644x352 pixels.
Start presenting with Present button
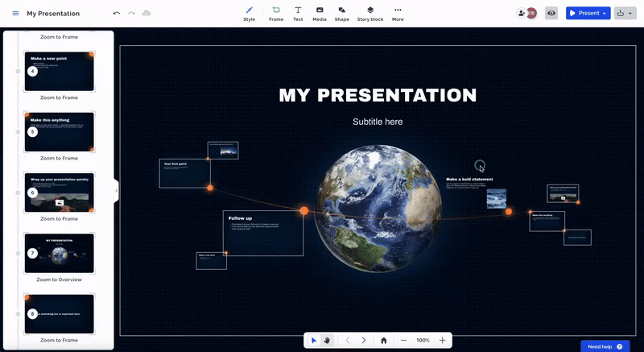584,13
